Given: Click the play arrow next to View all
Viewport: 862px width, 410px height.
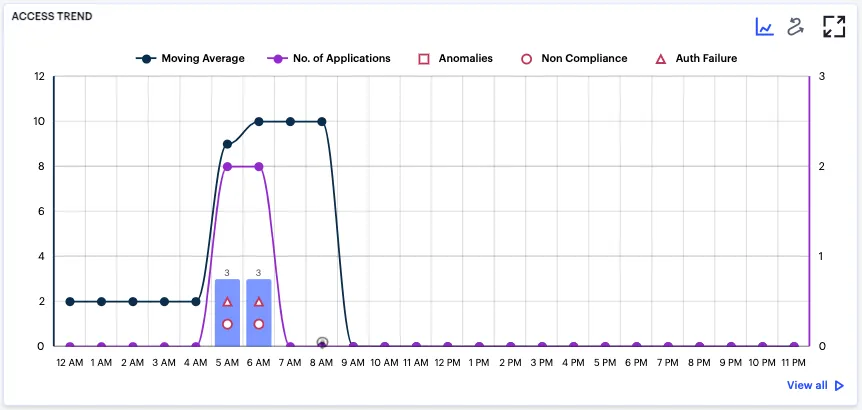Looking at the screenshot, I should point(839,386).
